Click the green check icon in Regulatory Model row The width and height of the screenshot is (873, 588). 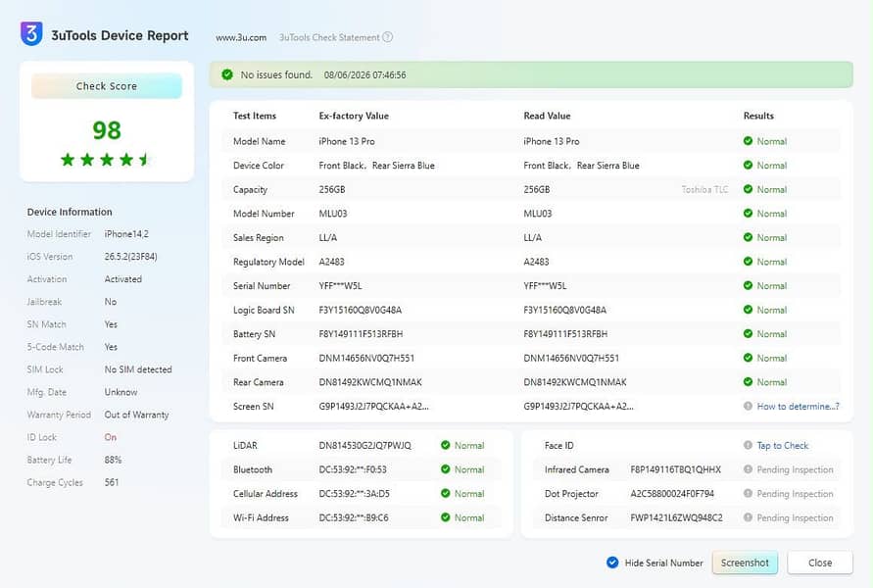point(748,261)
